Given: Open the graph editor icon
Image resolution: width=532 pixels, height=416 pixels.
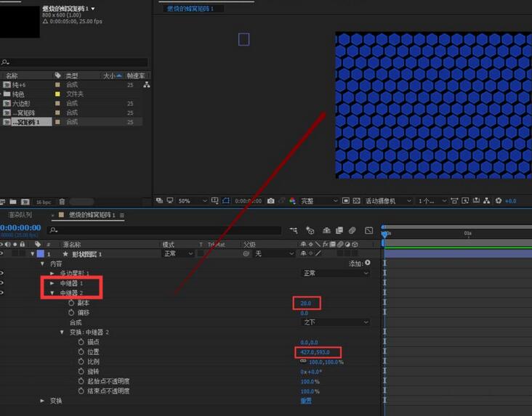Looking at the screenshot, I should point(368,231).
